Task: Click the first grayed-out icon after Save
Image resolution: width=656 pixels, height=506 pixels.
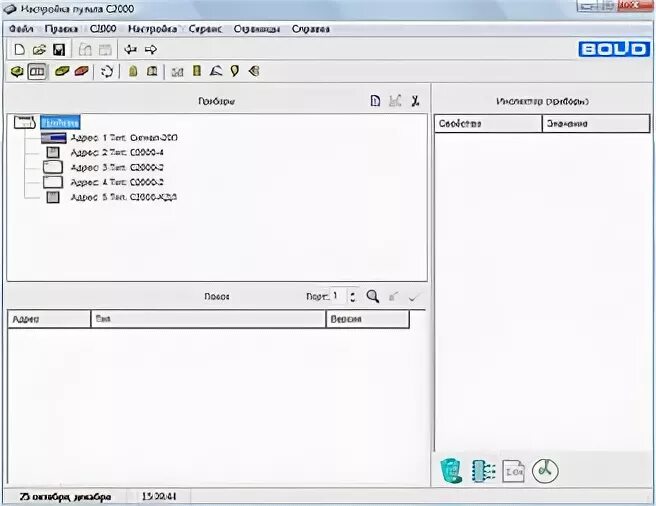Action: tap(85, 50)
